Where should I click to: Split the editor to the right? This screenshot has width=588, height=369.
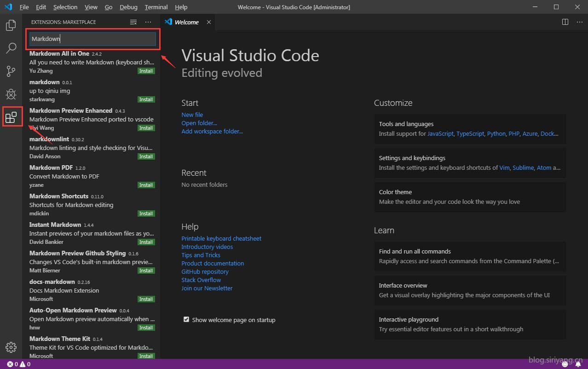[565, 22]
